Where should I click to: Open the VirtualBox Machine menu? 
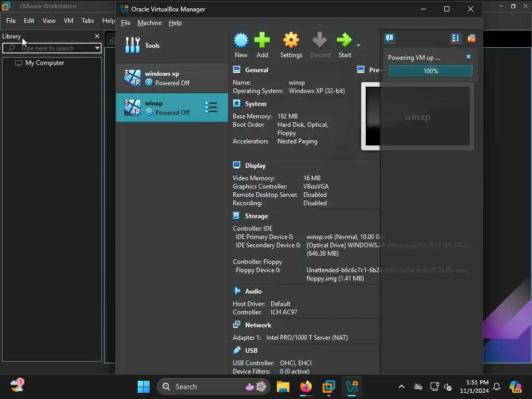(150, 23)
